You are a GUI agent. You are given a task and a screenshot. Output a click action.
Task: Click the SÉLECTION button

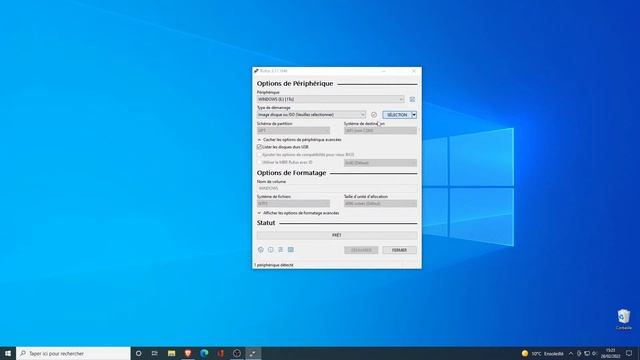tap(397, 115)
